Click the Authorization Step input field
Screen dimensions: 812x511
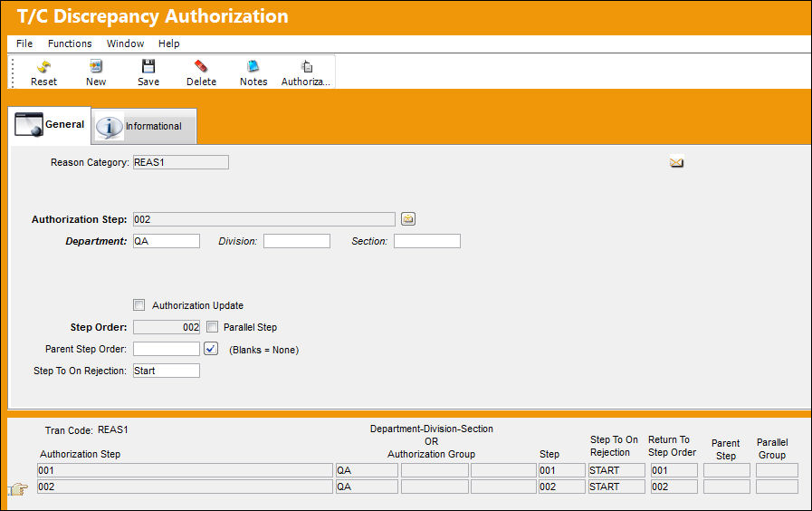264,219
